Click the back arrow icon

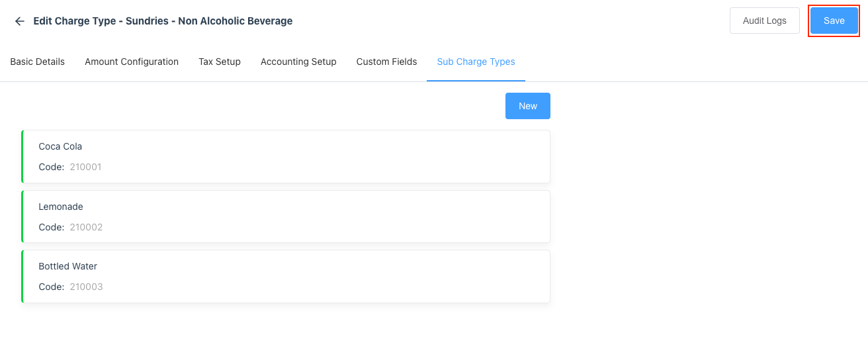(20, 21)
